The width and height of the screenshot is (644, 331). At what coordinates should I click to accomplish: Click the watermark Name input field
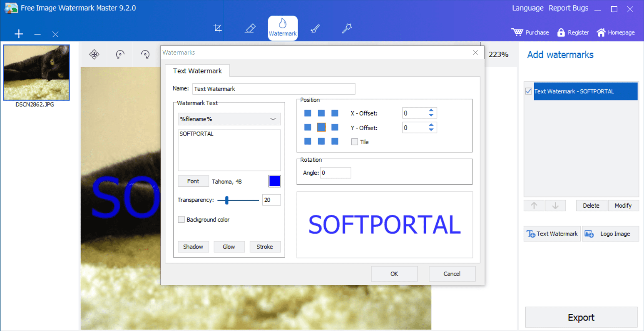tap(274, 89)
